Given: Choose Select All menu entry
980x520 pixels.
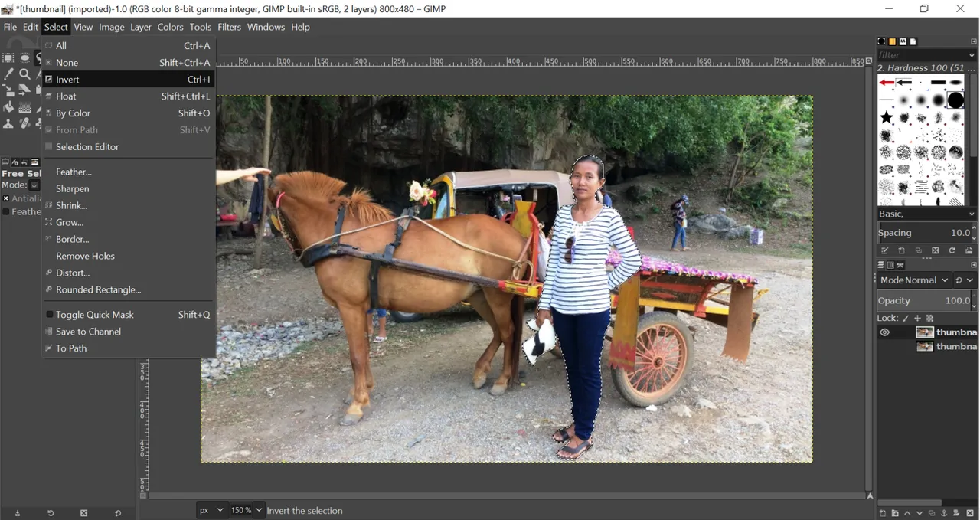Looking at the screenshot, I should point(129,46).
